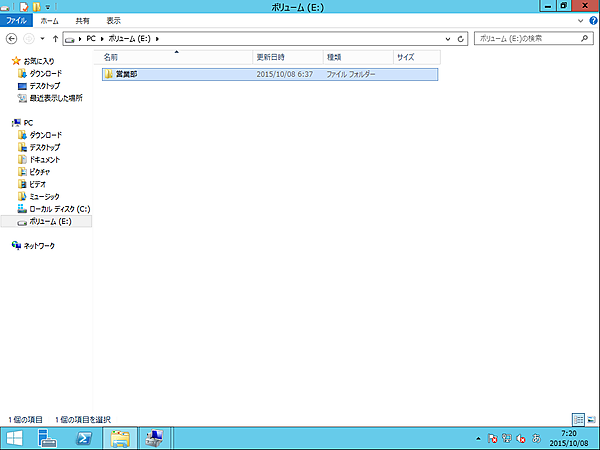600x450 pixels.
Task: Open ダウンロード under PC
Action: point(40,135)
